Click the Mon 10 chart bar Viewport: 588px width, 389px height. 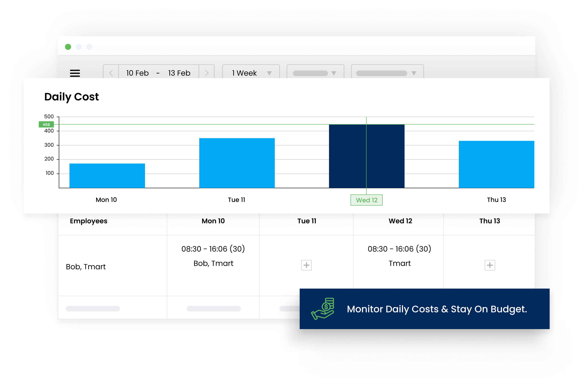pyautogui.click(x=107, y=176)
